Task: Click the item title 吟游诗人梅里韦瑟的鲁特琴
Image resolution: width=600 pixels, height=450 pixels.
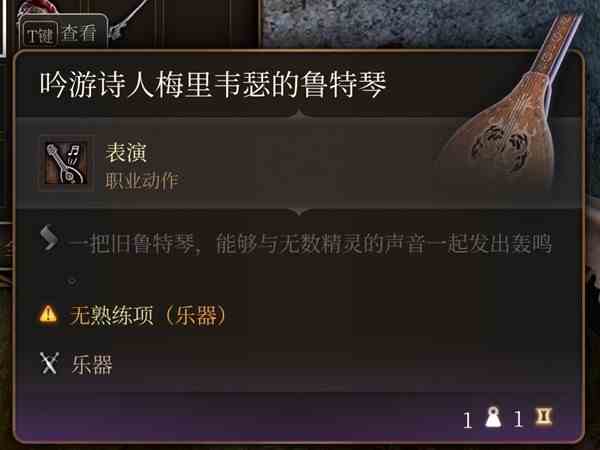Action: coord(213,85)
